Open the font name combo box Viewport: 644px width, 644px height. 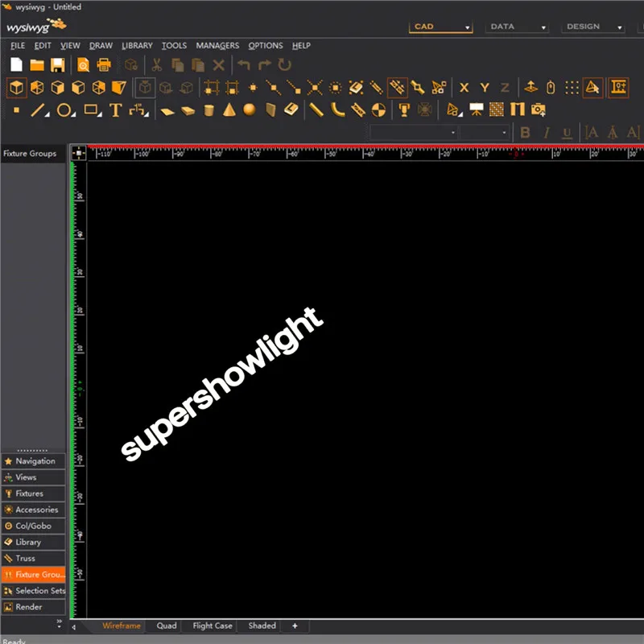coord(414,133)
